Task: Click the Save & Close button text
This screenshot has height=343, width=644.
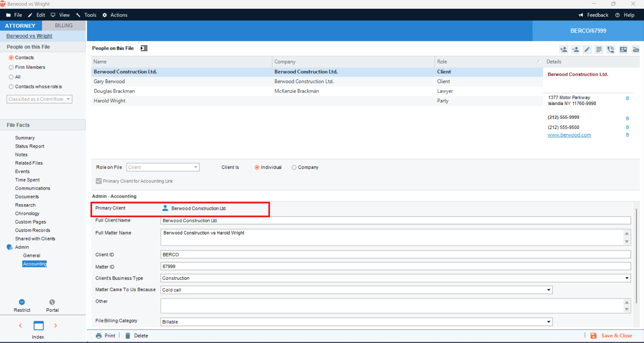Action: point(616,336)
